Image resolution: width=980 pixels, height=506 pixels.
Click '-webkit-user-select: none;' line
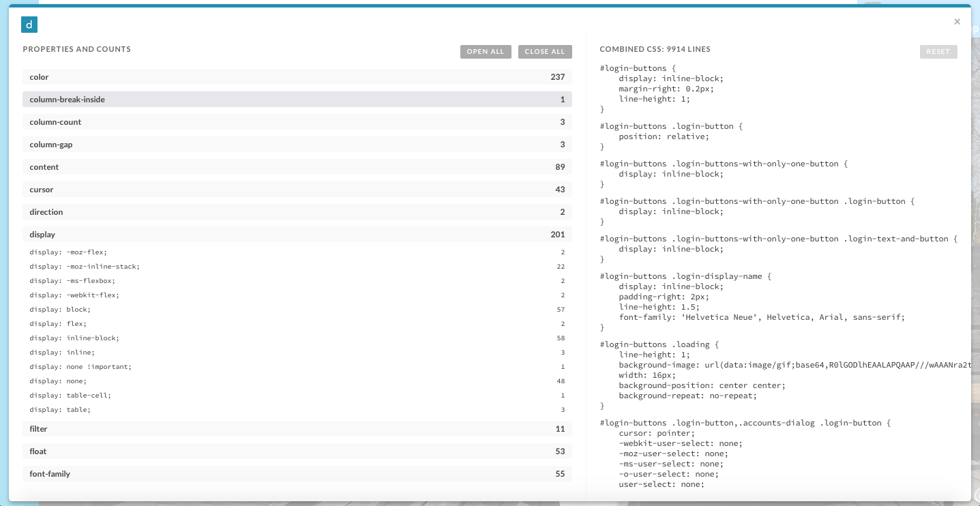point(681,443)
